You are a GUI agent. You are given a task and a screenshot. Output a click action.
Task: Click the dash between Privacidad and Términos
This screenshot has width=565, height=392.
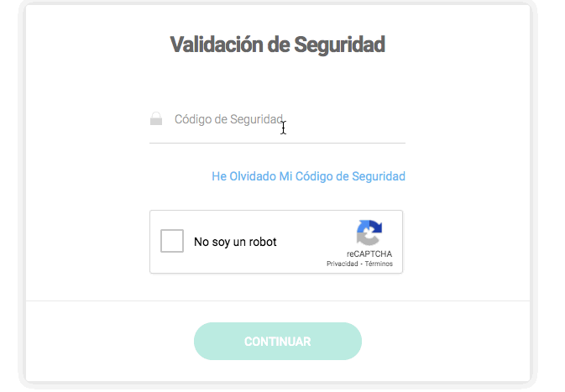[361, 264]
